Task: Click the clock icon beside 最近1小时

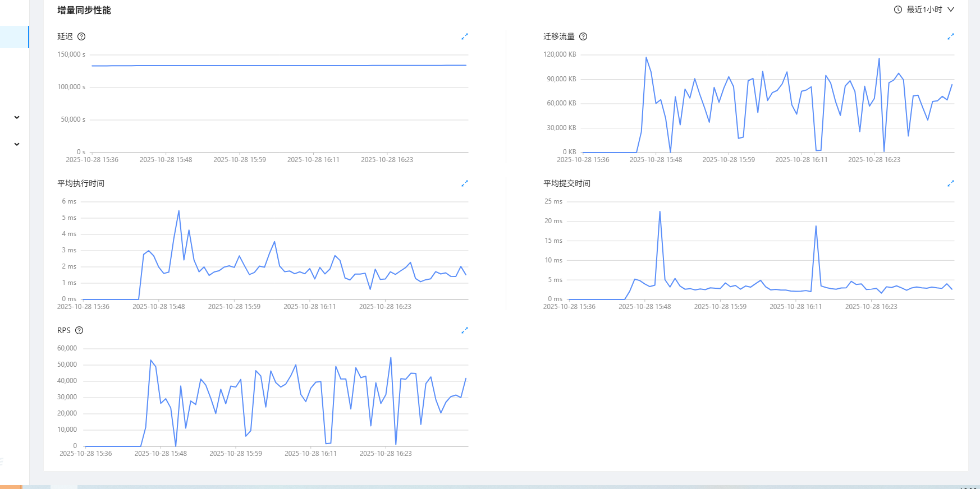Action: pyautogui.click(x=898, y=10)
